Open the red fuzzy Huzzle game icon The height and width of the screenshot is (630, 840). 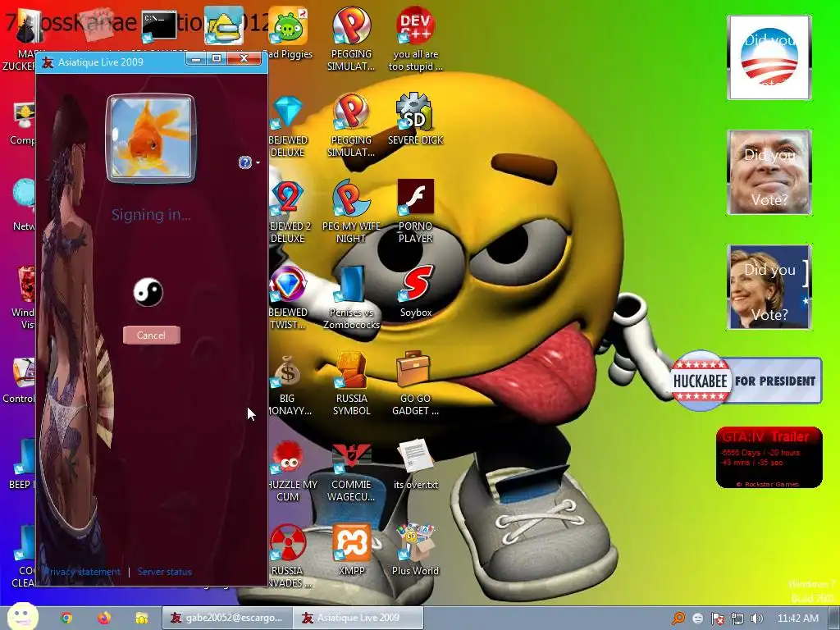click(288, 470)
